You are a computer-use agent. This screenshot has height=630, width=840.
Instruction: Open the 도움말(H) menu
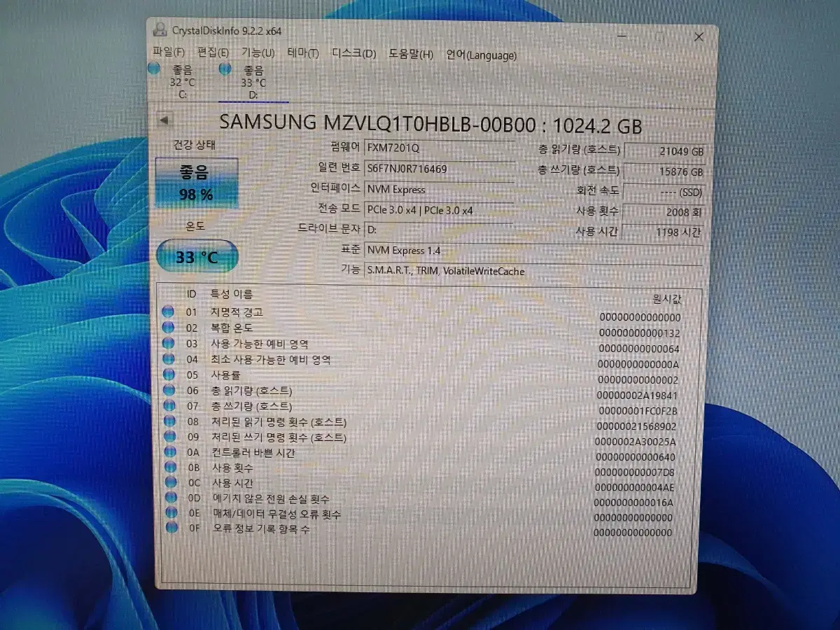pyautogui.click(x=411, y=55)
